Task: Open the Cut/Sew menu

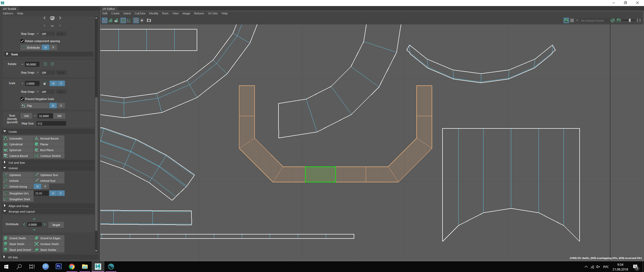Action: point(140,14)
